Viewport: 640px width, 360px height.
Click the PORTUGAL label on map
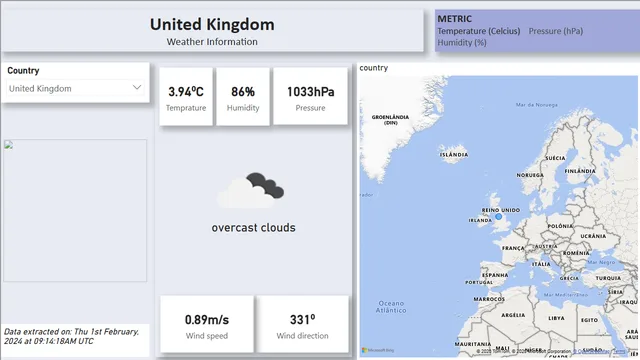coord(479,282)
